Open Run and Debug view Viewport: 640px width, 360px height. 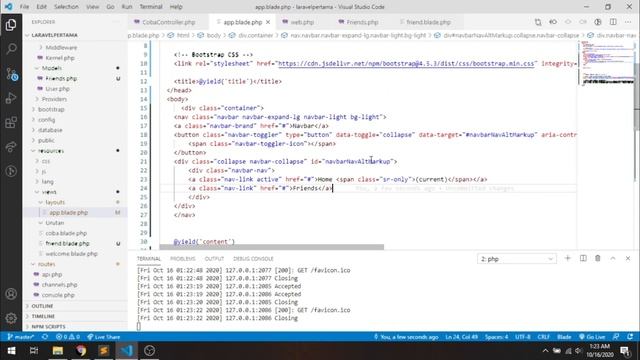pos(11,98)
